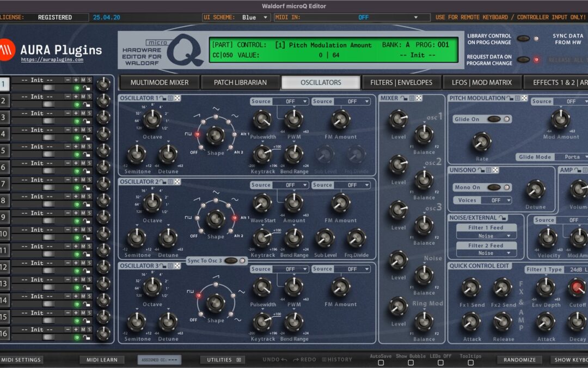The height and width of the screenshot is (368, 588).
Task: Click the lock icon on the Noise/External panel
Action: coord(502,218)
